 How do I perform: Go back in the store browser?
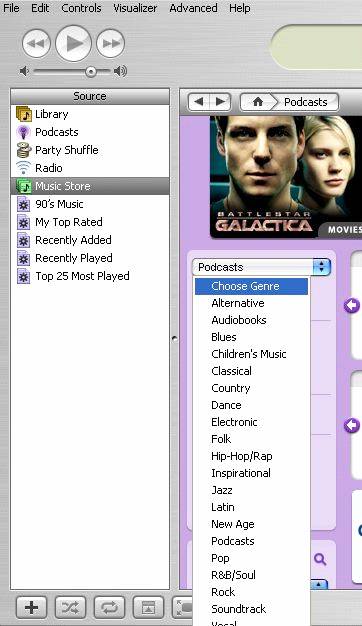point(198,102)
